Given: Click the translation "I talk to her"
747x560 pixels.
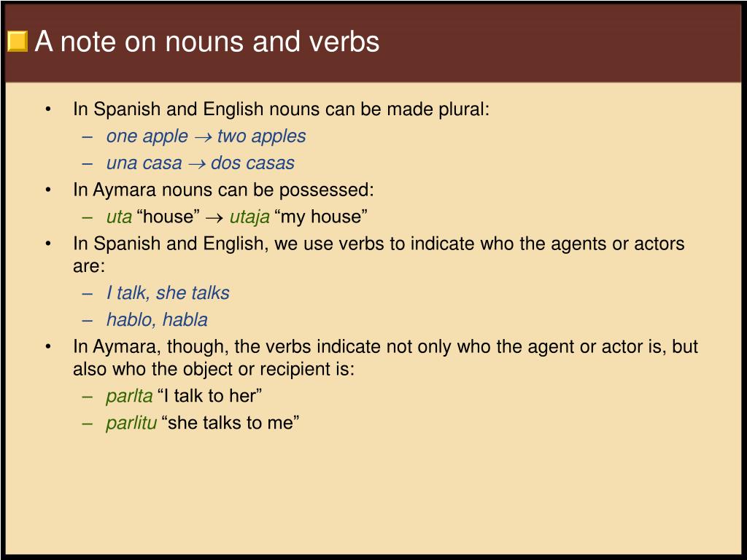Looking at the screenshot, I should click(209, 396).
